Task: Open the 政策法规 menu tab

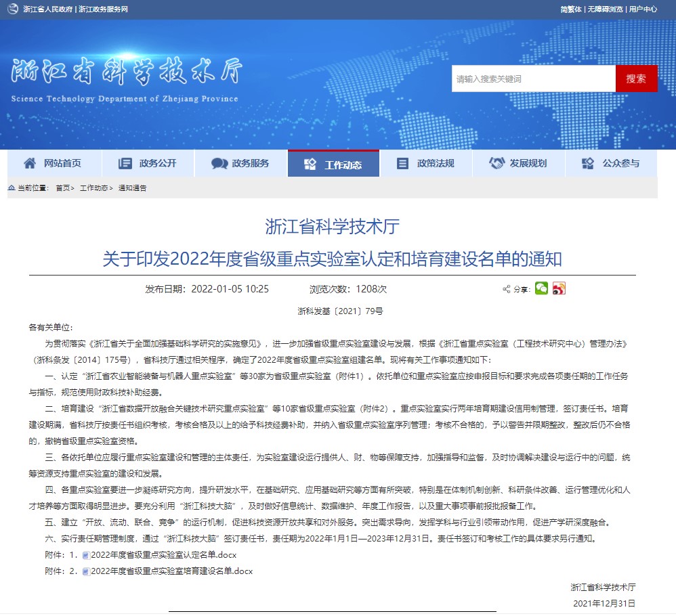Action: point(426,163)
